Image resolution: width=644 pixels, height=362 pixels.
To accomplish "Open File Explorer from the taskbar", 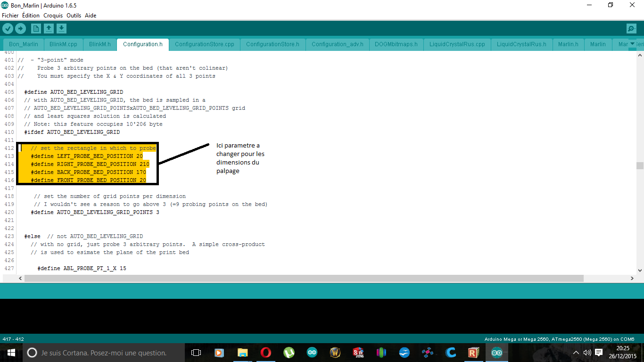I will tap(242, 353).
